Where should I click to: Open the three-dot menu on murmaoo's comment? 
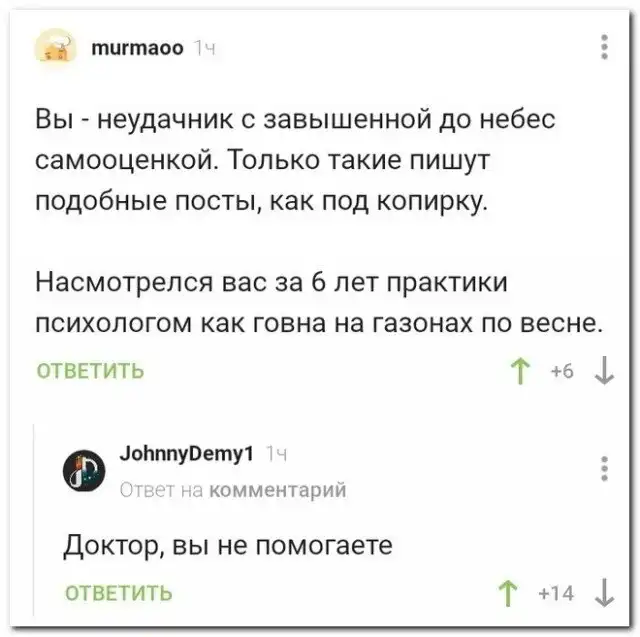pyautogui.click(x=604, y=47)
